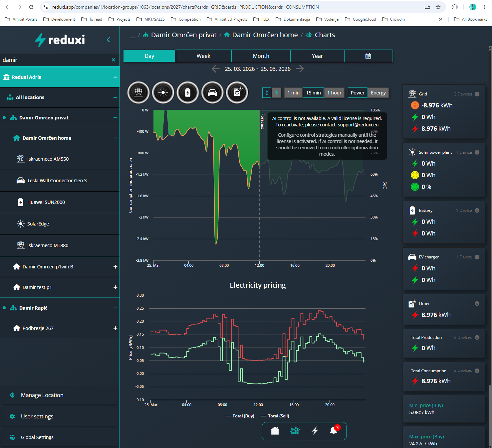Expand Podbrezje 267 location
Image resolution: width=492 pixels, height=448 pixels.
pyautogui.click(x=115, y=328)
